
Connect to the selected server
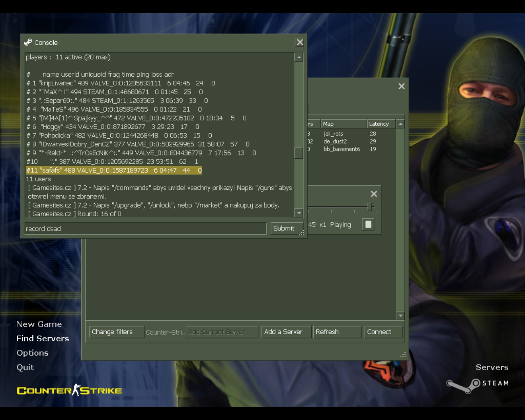pos(383,332)
